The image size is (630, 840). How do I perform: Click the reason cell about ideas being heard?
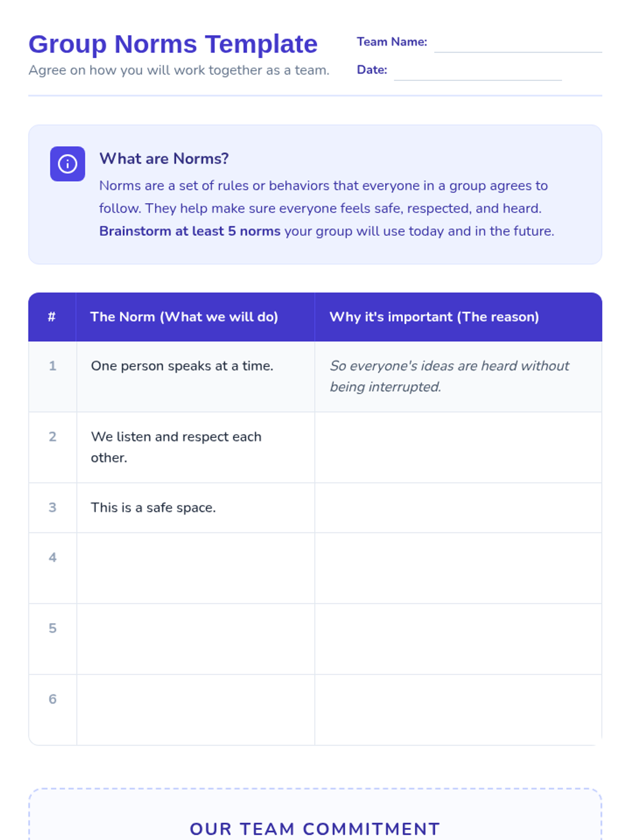458,377
